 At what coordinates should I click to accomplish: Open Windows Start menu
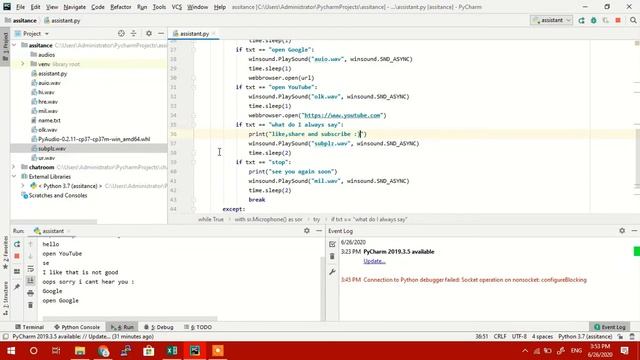tap(11, 351)
